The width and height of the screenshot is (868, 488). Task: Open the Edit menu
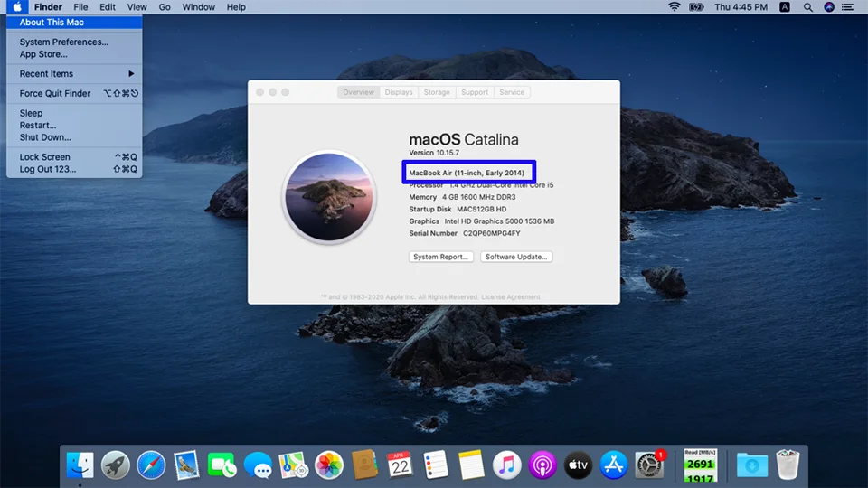tap(108, 6)
